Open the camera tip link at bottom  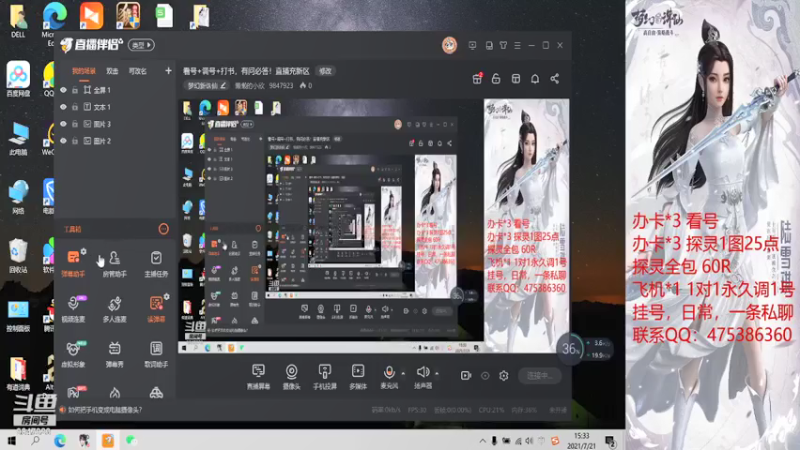pyautogui.click(x=105, y=410)
